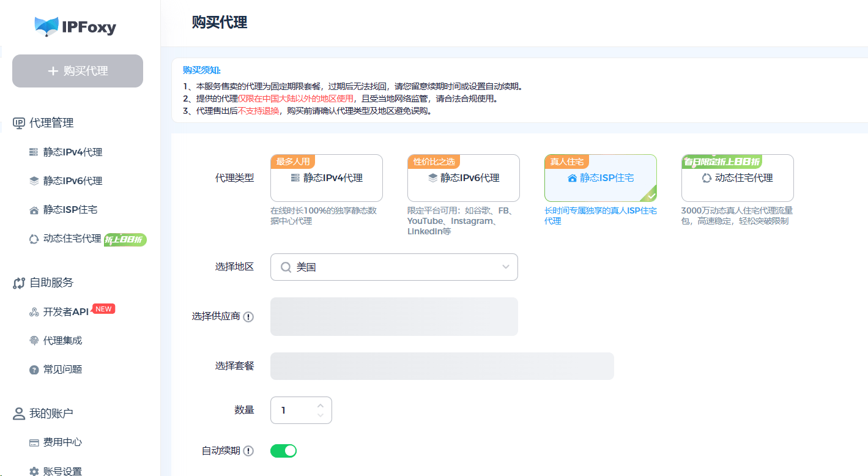Click the 常见问题 question mark icon

click(x=34, y=370)
